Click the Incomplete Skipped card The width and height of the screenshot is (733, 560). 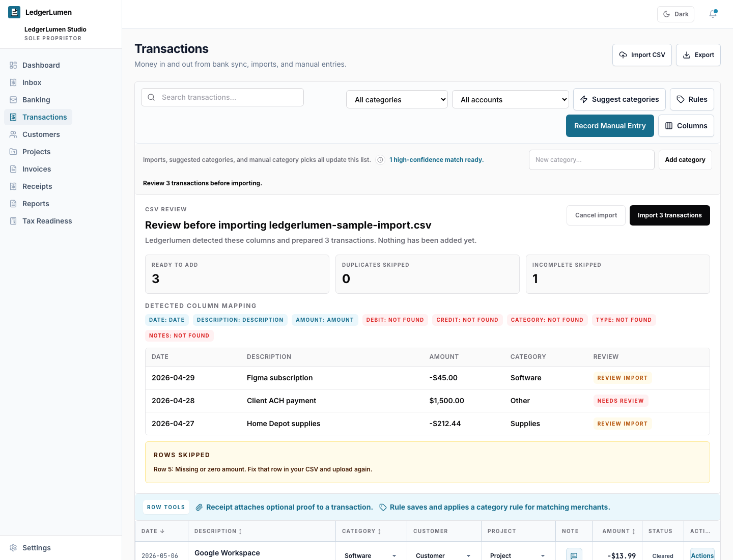pyautogui.click(x=617, y=274)
